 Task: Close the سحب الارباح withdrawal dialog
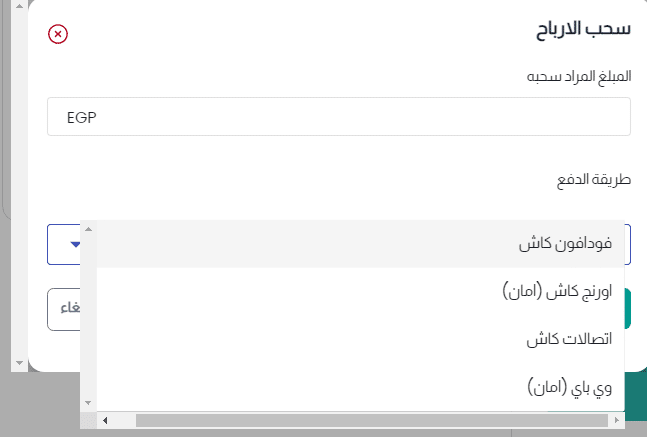coord(58,34)
